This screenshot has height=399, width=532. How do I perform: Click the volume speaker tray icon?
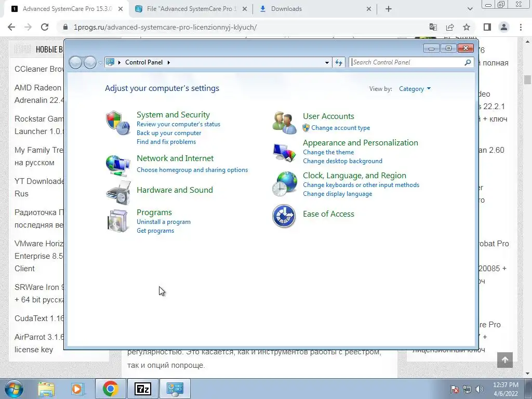point(480,389)
